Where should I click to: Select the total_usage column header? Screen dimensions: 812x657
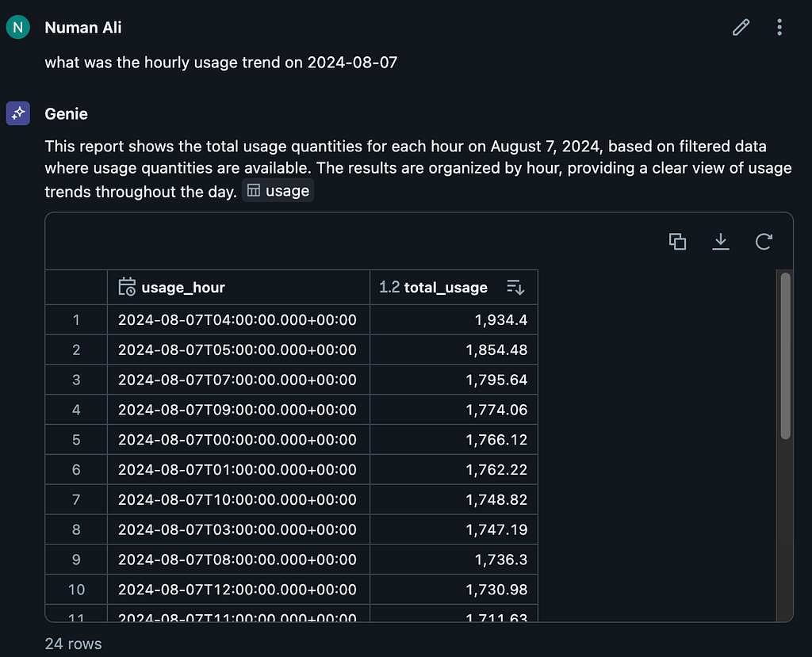[x=446, y=287]
